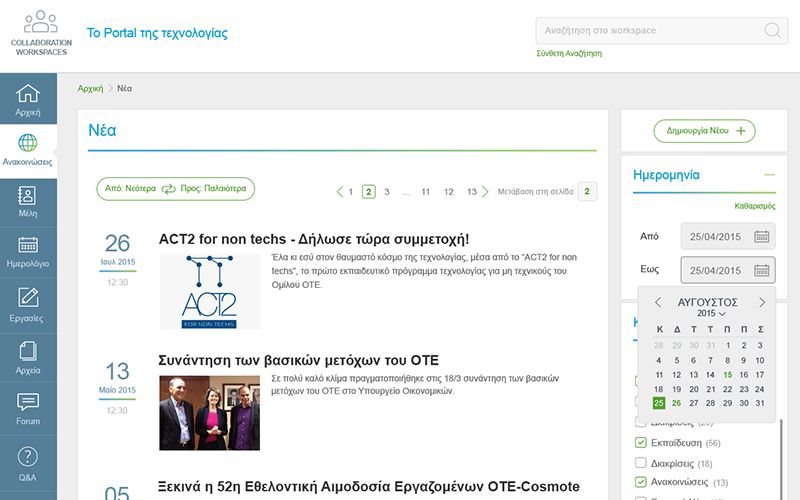800x500 pixels.
Task: Click the Το Portal της τεχνολογίας title
Action: 157,33
